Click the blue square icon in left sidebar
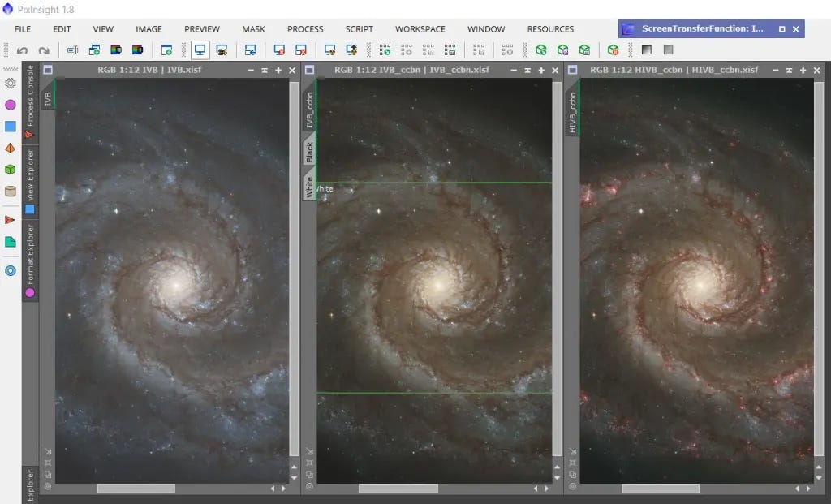 (x=11, y=127)
